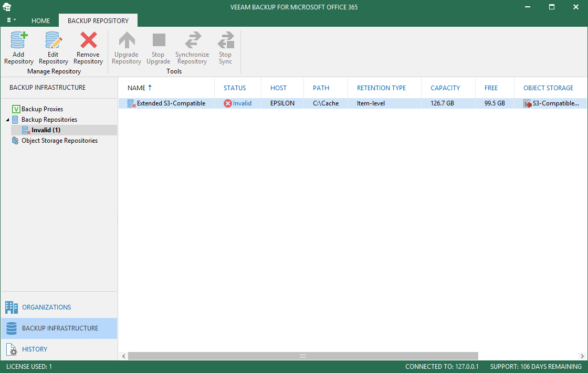Maximize the Veeam window
The height and width of the screenshot is (373, 588).
click(552, 7)
